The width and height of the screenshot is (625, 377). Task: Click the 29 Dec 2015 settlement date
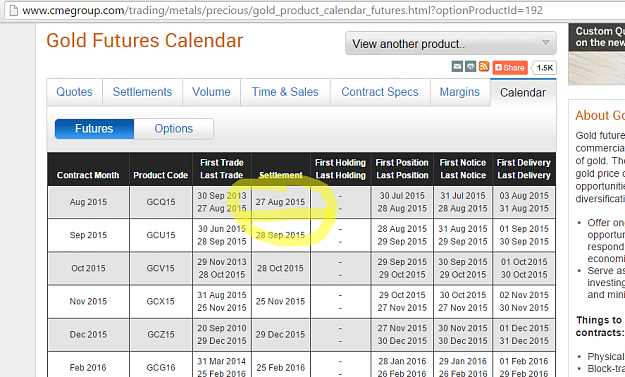280,334
